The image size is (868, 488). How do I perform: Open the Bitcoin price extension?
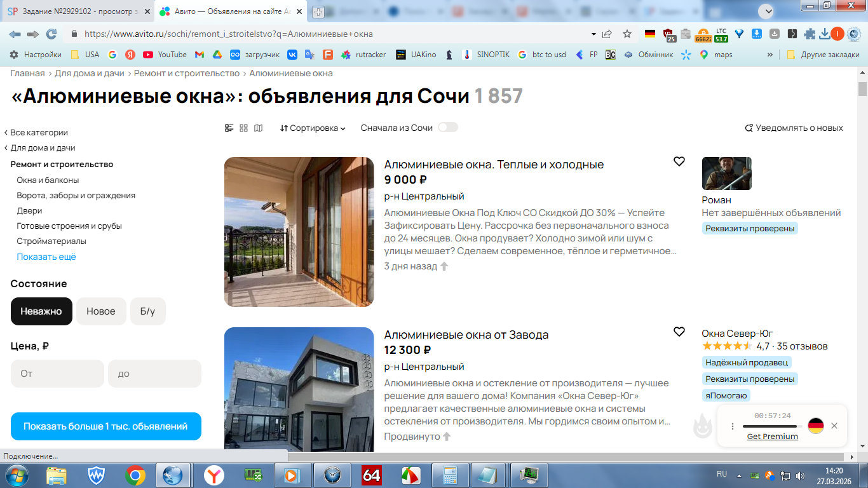tap(703, 35)
